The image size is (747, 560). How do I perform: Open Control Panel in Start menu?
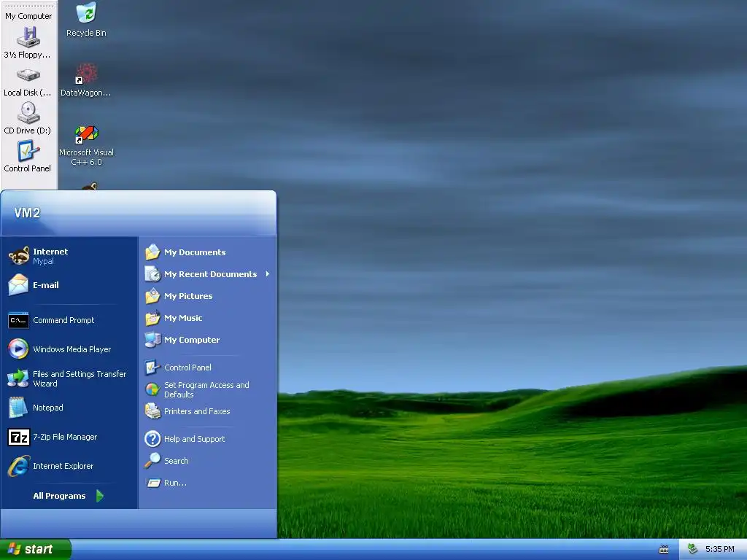point(207,367)
